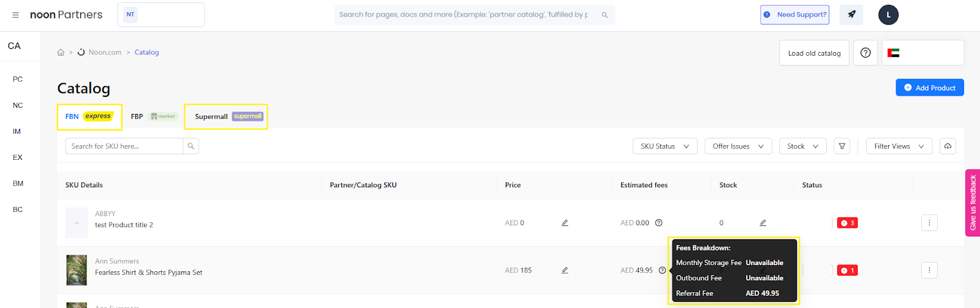Click Fearless Shirt pyjama set thumbnail
Screen dimensions: 980x308
pyautogui.click(x=77, y=271)
